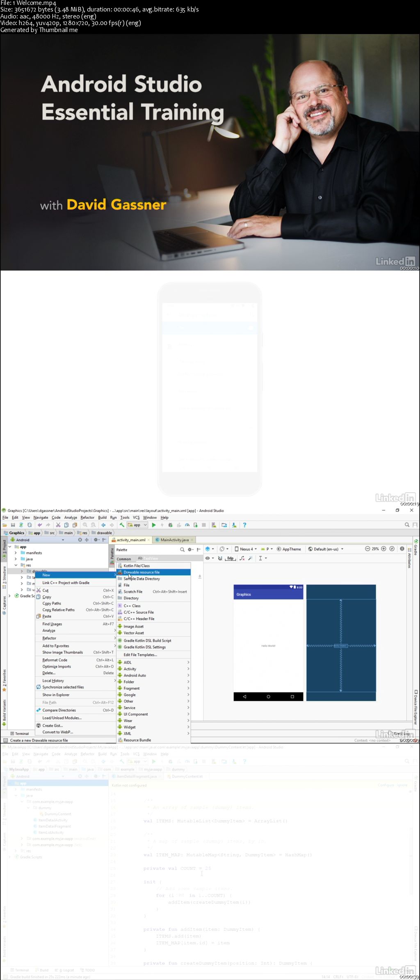Click the AppTheme theme button
This screenshot has width=420, height=980.
click(289, 549)
